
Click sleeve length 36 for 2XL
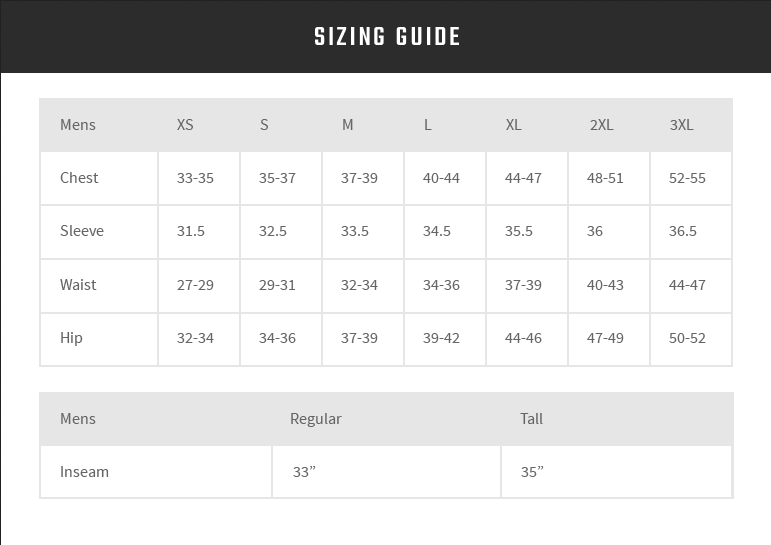(x=595, y=231)
